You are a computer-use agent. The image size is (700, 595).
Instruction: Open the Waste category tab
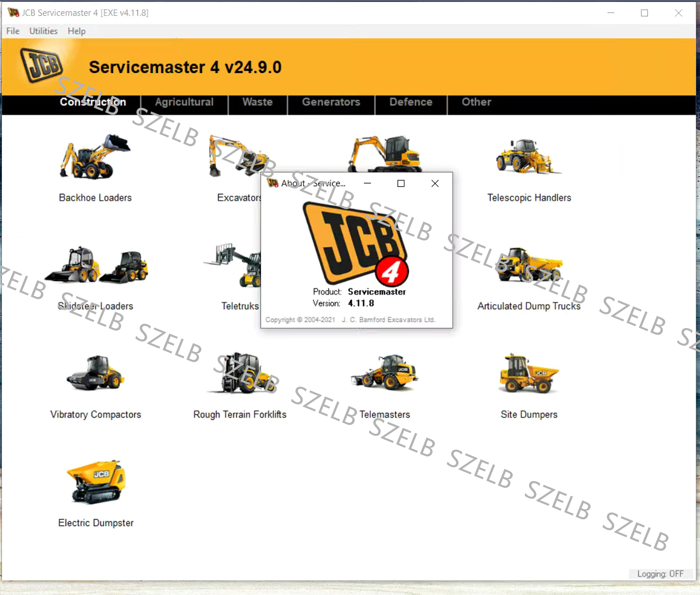coord(258,102)
